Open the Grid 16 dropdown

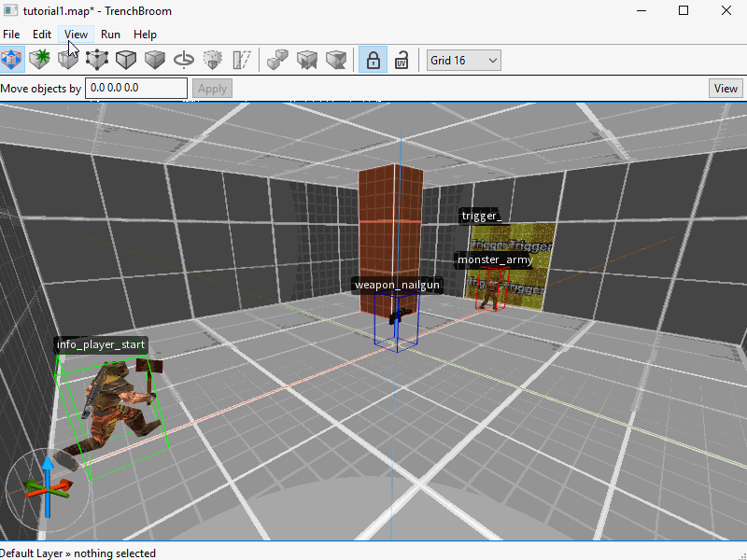[463, 59]
